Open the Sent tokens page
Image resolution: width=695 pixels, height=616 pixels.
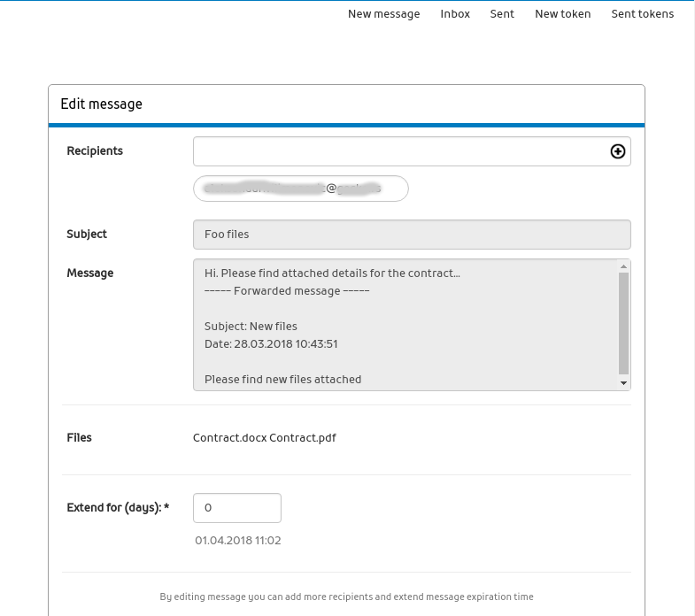[642, 14]
